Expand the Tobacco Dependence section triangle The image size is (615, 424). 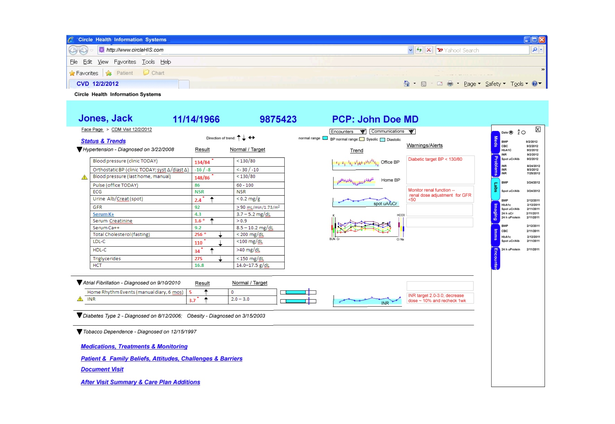[79, 331]
